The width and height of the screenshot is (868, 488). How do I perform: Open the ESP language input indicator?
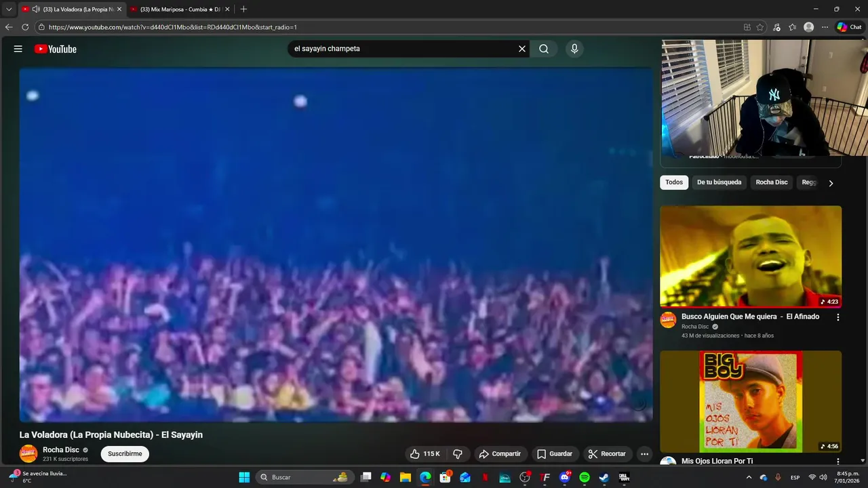pos(795,477)
